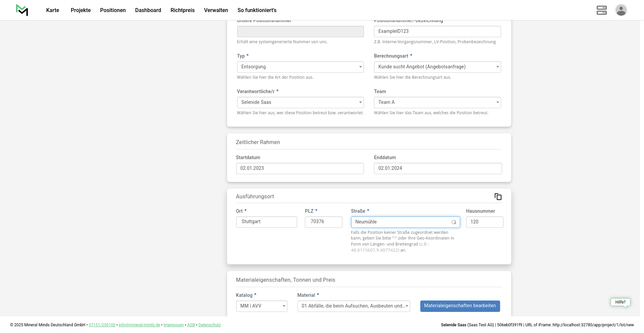This screenshot has width=644, height=333.
Task: Focus the Straße field containing Neumühle
Action: [401, 222]
